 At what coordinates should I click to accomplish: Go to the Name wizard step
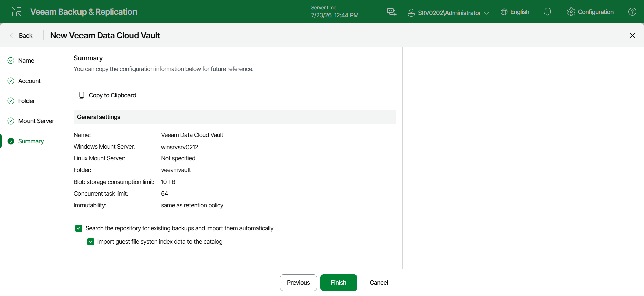26,61
